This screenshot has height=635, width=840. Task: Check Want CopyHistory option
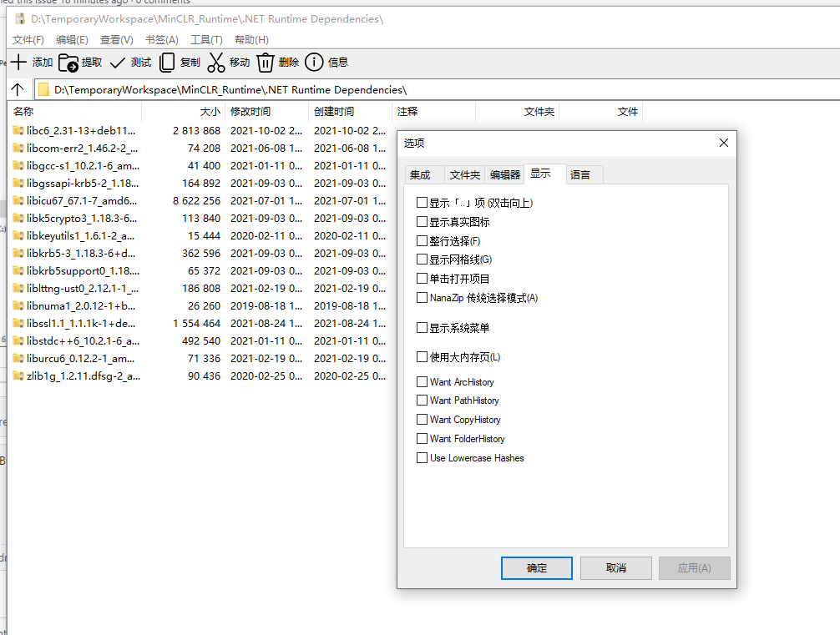(423, 420)
